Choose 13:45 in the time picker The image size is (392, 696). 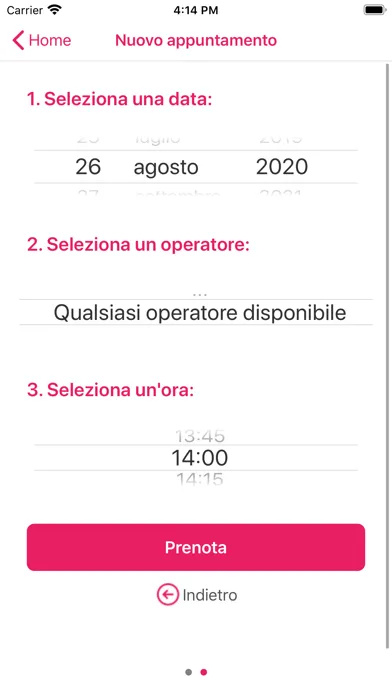[200, 436]
